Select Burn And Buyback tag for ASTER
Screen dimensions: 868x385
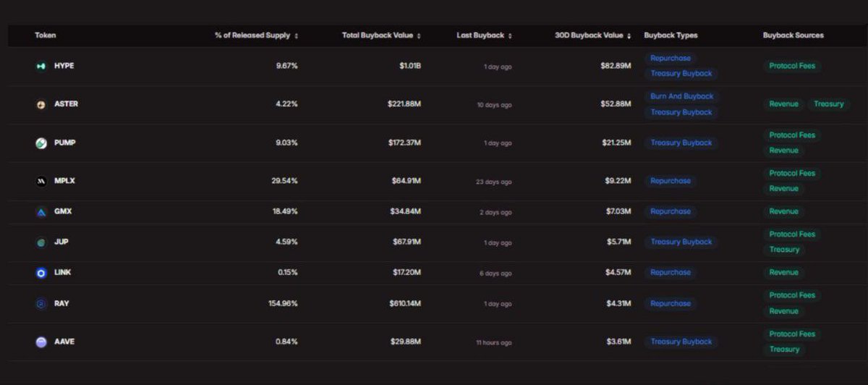pos(682,96)
